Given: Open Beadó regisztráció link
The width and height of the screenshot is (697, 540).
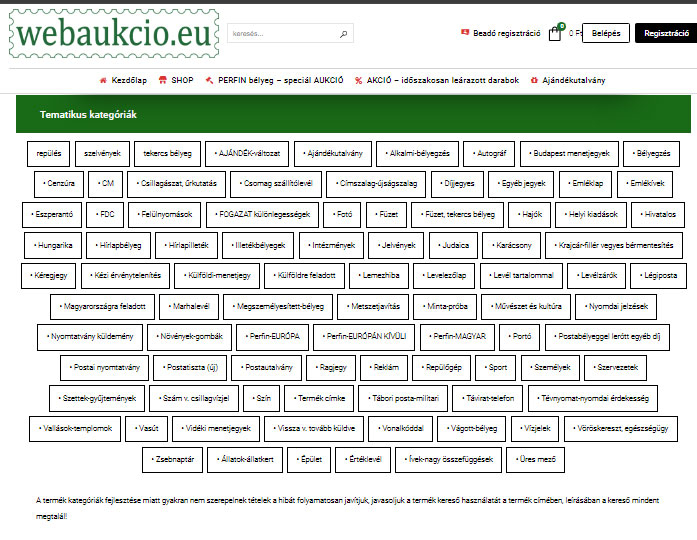Looking at the screenshot, I should [507, 33].
